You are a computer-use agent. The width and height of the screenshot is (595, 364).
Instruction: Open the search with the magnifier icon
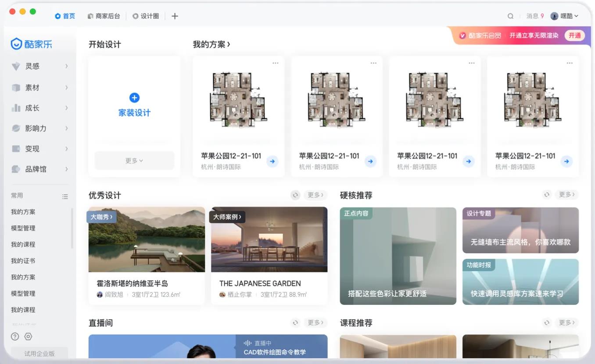510,16
